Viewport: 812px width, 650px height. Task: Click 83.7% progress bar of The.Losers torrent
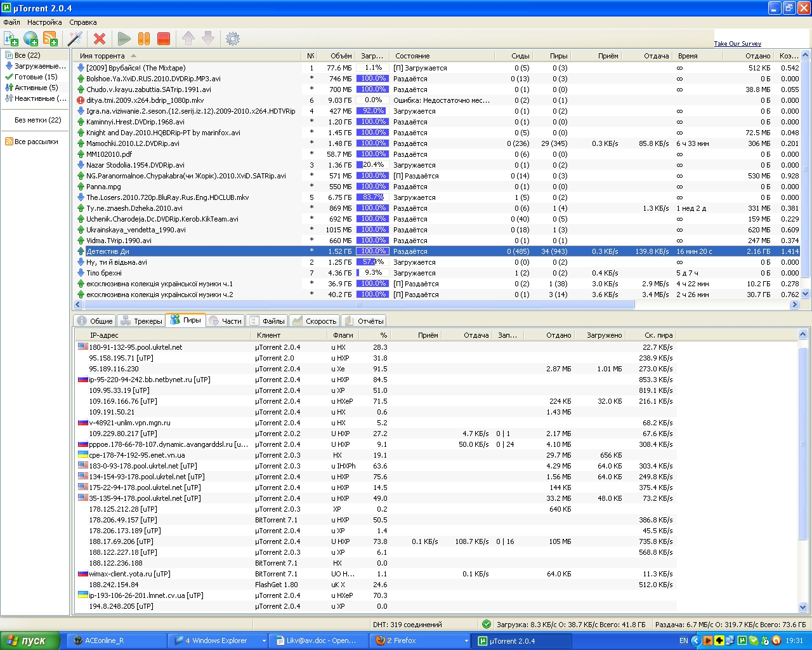point(373,197)
